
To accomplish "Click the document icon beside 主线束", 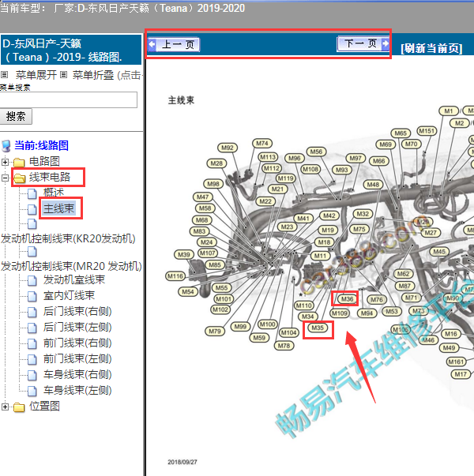I will point(32,209).
